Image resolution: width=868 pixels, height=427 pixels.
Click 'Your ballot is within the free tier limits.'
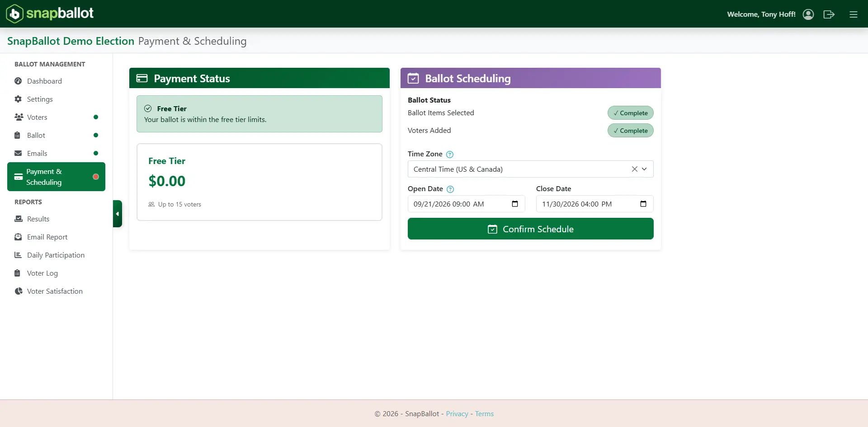pos(205,120)
